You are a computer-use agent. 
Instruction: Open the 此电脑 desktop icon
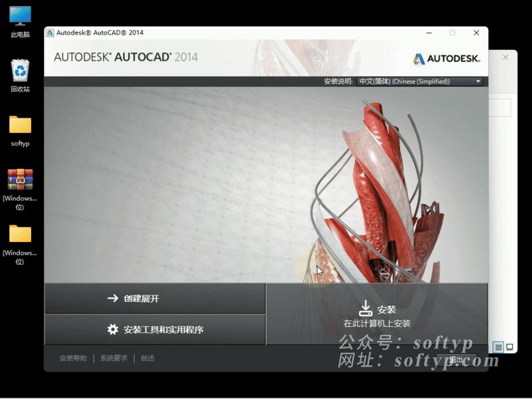20,21
